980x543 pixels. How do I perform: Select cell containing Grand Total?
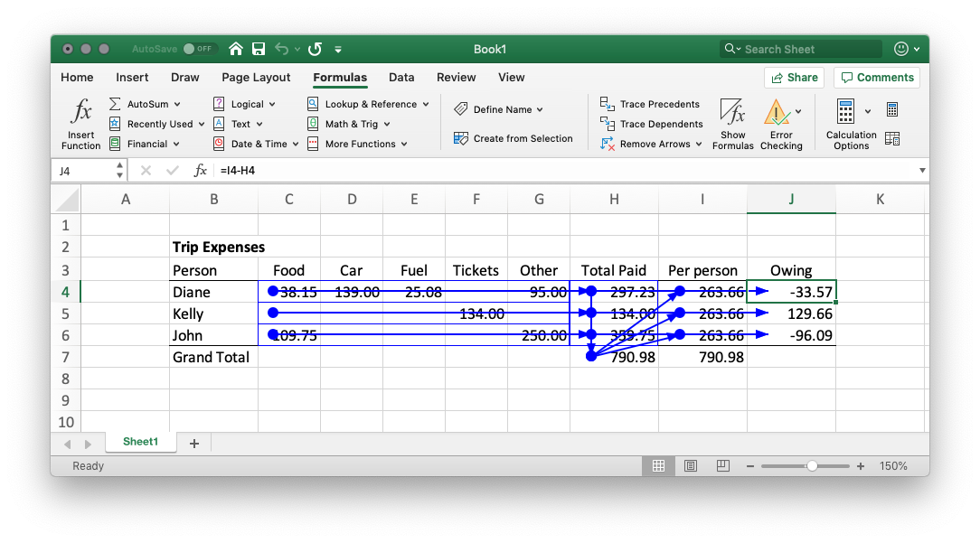pos(213,357)
